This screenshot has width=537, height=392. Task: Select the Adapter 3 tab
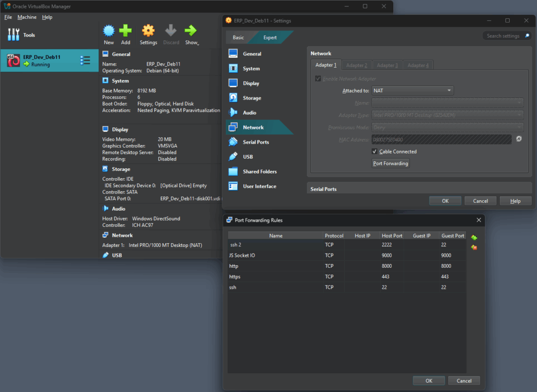tap(388, 65)
